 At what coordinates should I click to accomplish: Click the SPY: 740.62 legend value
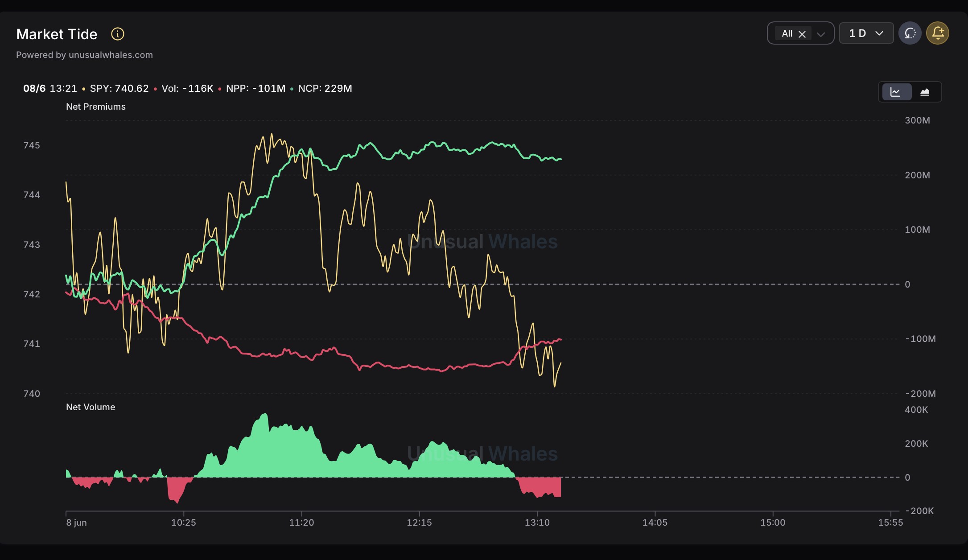pos(119,88)
